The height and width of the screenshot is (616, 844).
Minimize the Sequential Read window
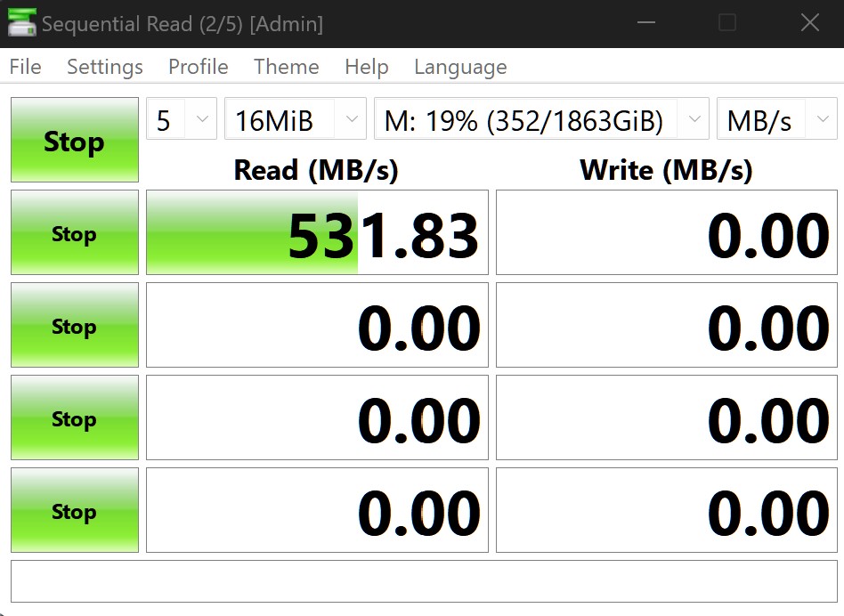pos(646,22)
